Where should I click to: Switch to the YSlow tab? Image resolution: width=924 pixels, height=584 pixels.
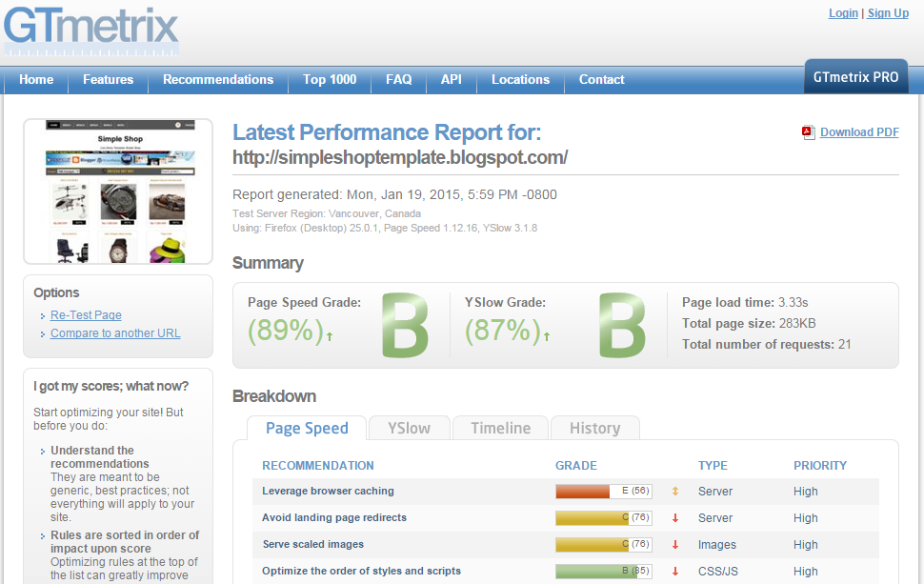409,429
